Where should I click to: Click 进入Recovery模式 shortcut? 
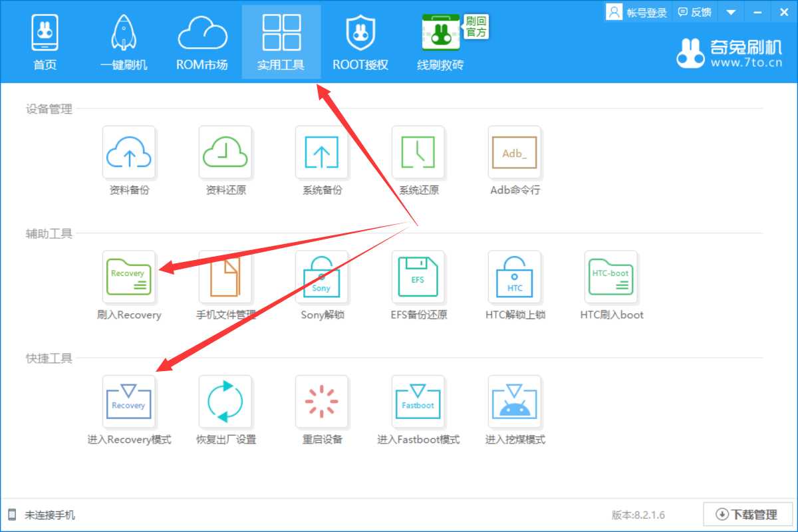click(129, 402)
